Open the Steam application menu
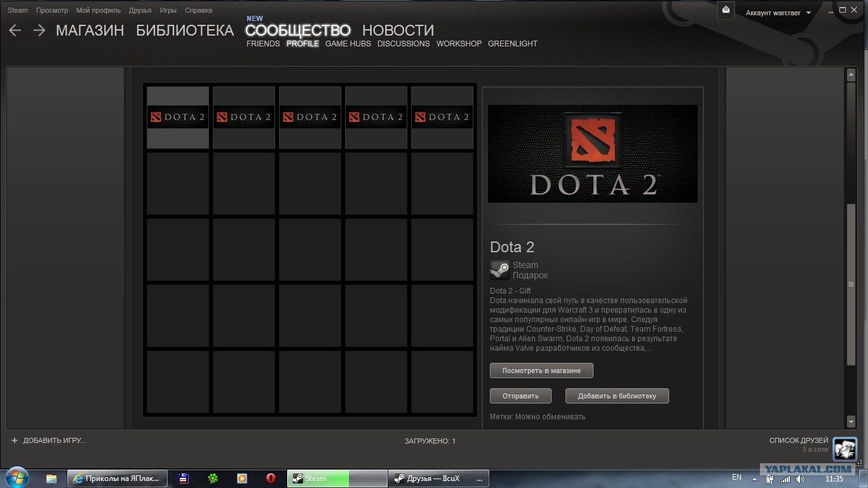This screenshot has height=488, width=868. (x=17, y=10)
